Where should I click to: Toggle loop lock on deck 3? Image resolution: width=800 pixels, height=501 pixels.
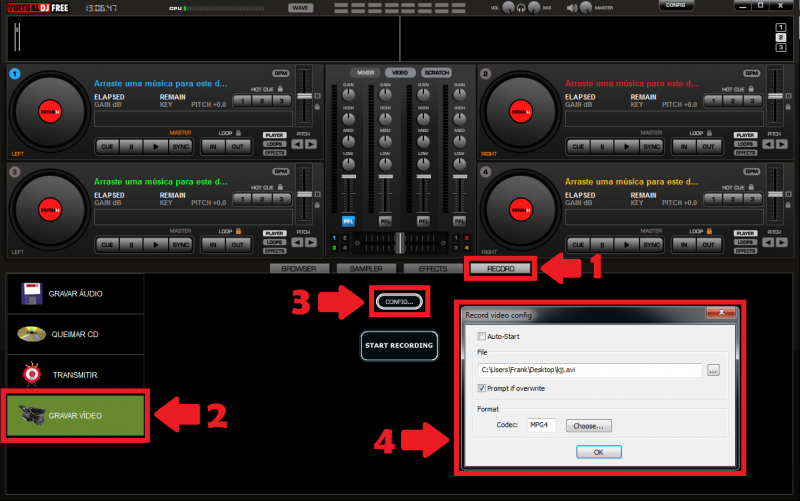click(x=238, y=231)
